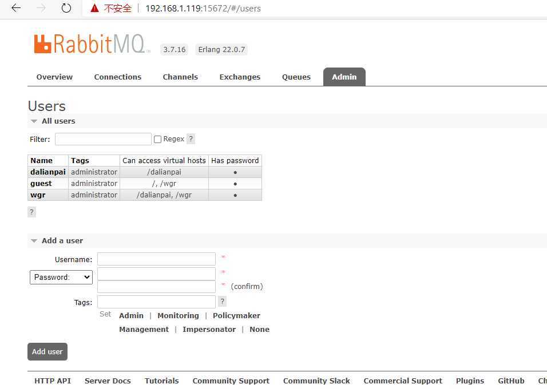The image size is (547, 392).
Task: Set tag to Impersonator
Action: pyautogui.click(x=209, y=329)
